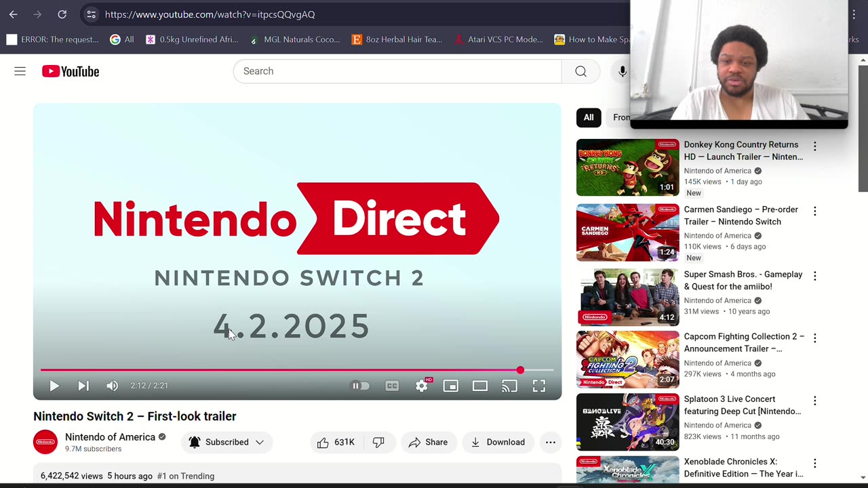Switch to theater mode
The image size is (868, 488).
[480, 386]
